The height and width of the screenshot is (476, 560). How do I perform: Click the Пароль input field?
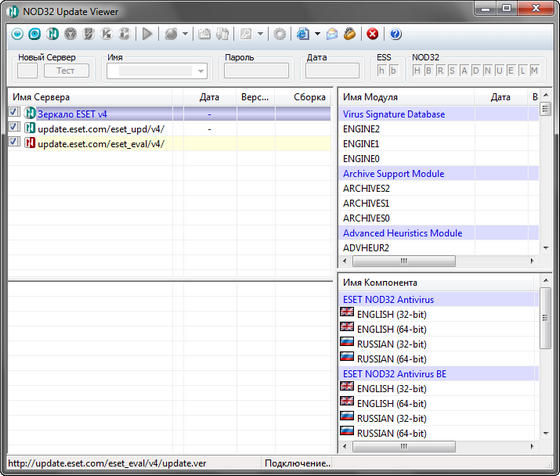tap(256, 71)
